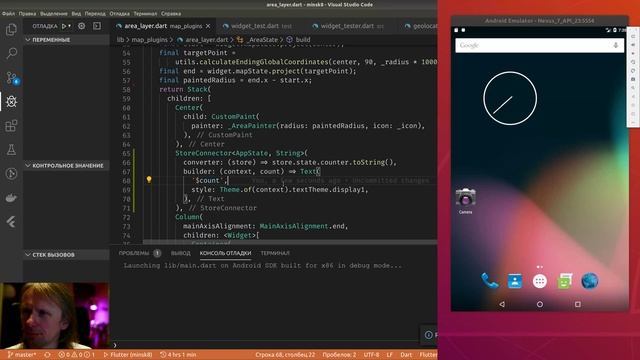Click Строка 68, столбец 22 in status bar
Viewport: 640px width, 360px height.
285,355
